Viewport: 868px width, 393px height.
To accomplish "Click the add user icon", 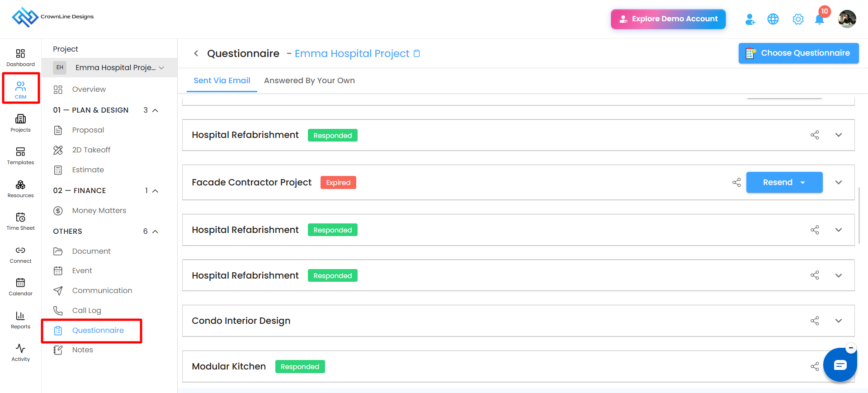I will tap(750, 19).
